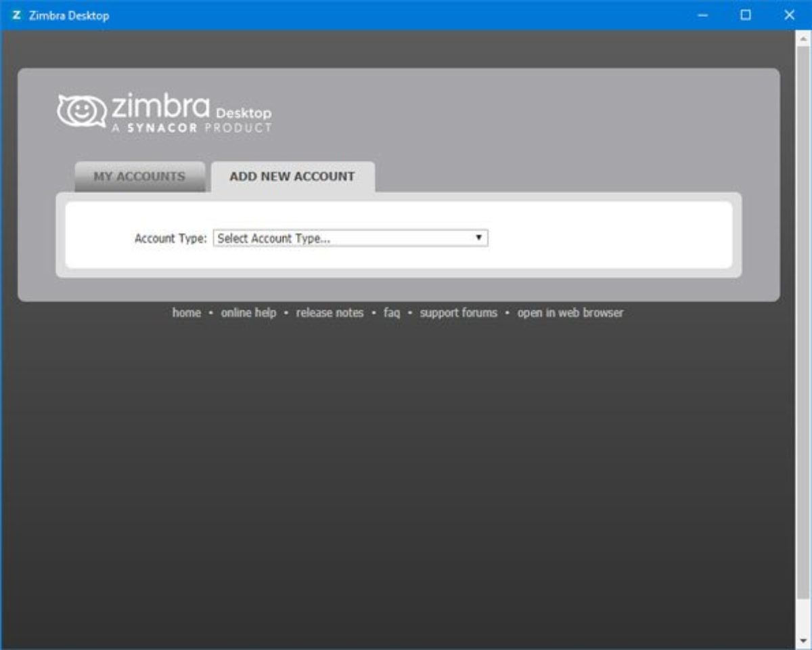This screenshot has width=812, height=650.
Task: Open the faq link
Action: click(x=392, y=313)
